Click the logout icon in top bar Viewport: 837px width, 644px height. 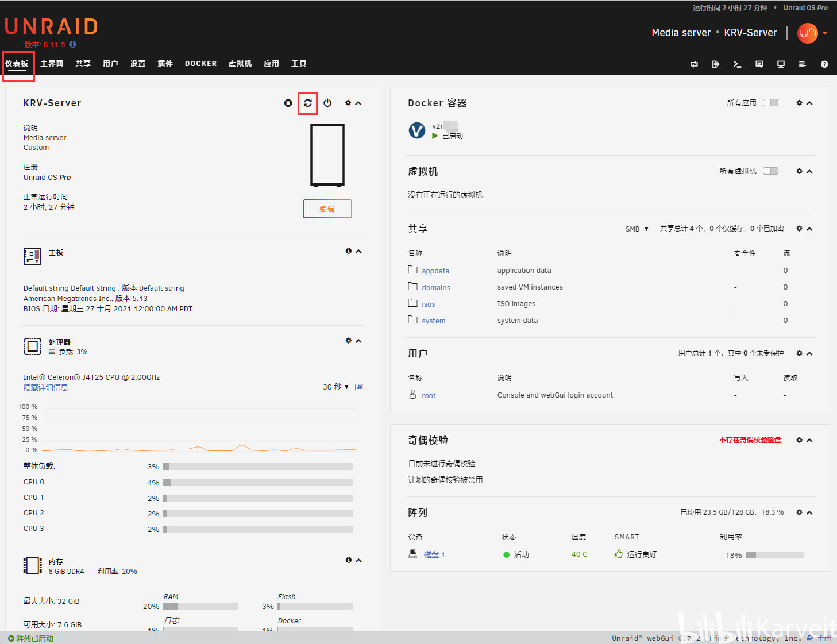716,64
